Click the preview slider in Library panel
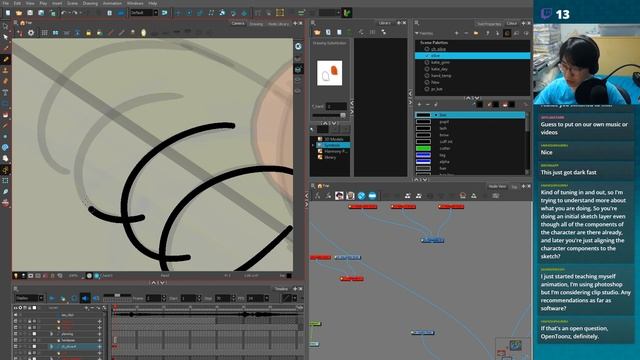The image size is (640, 360). pos(329,116)
